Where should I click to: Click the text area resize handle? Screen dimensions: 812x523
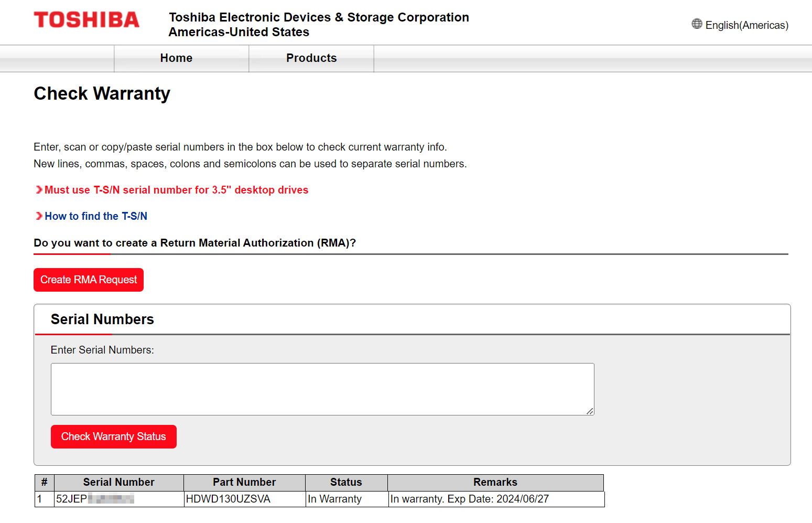(x=590, y=411)
